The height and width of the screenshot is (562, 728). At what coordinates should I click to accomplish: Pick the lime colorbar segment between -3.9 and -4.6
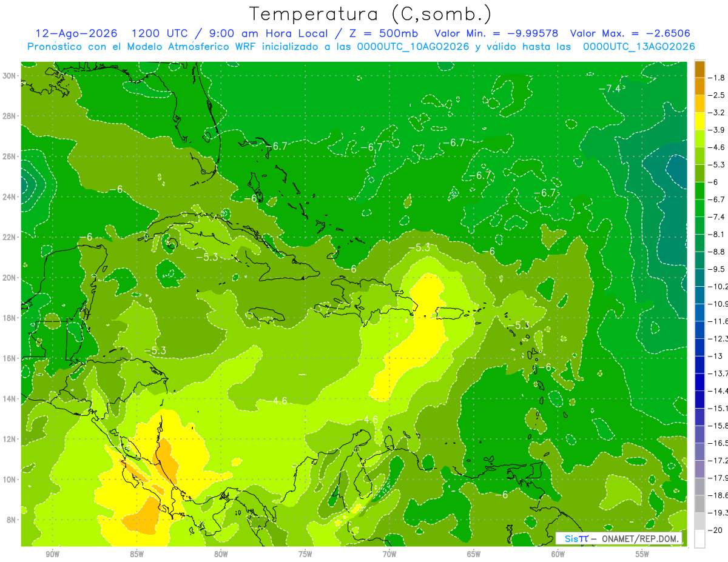[699, 138]
